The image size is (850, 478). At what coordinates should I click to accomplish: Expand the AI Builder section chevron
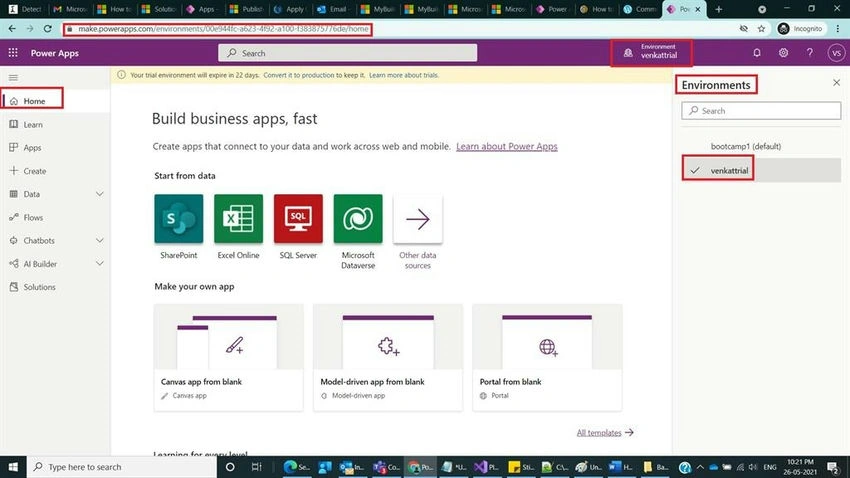coord(100,263)
